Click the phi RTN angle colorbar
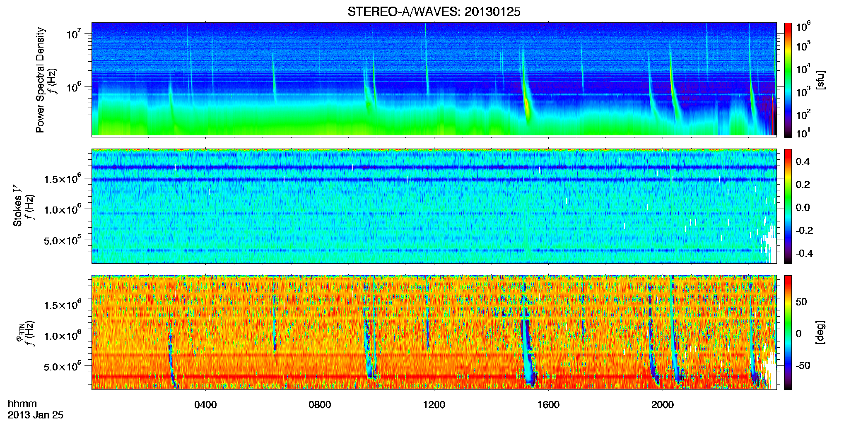 click(x=788, y=332)
